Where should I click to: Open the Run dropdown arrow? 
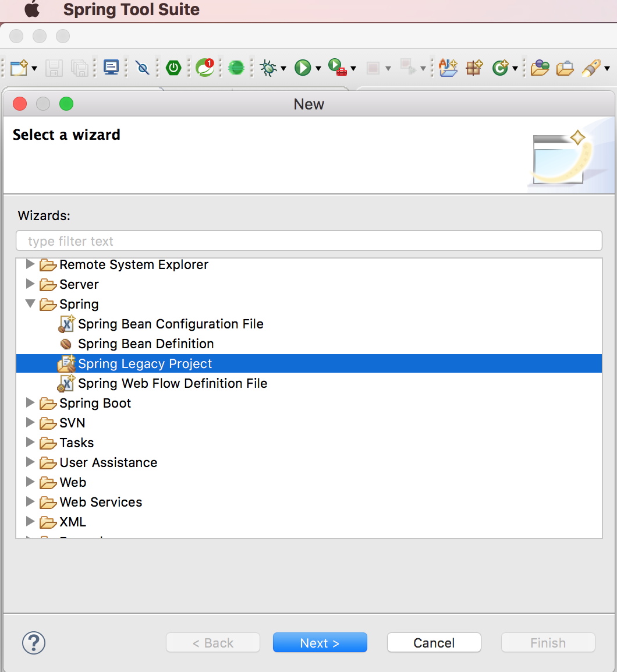[x=318, y=68]
